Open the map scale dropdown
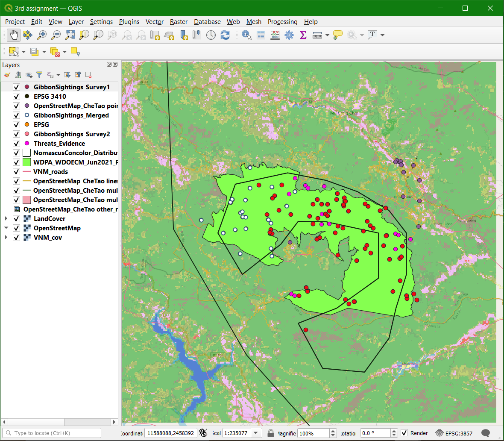The height and width of the screenshot is (441, 504). click(x=256, y=433)
